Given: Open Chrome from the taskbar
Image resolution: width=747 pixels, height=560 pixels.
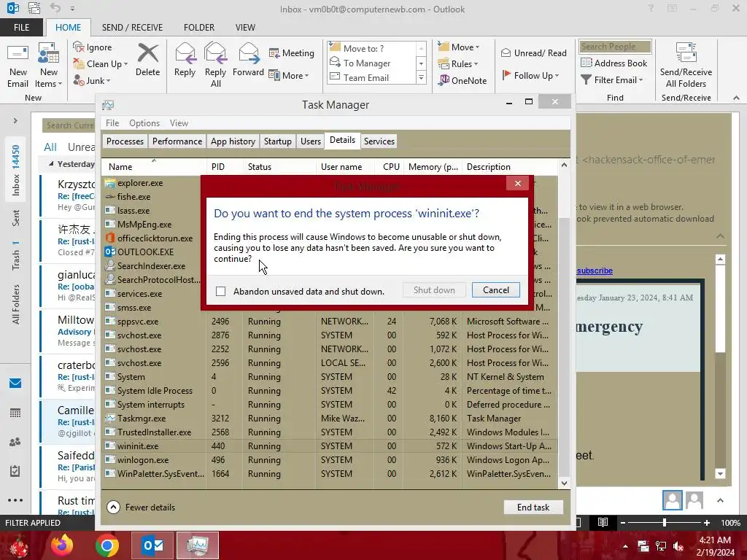Looking at the screenshot, I should (107, 545).
